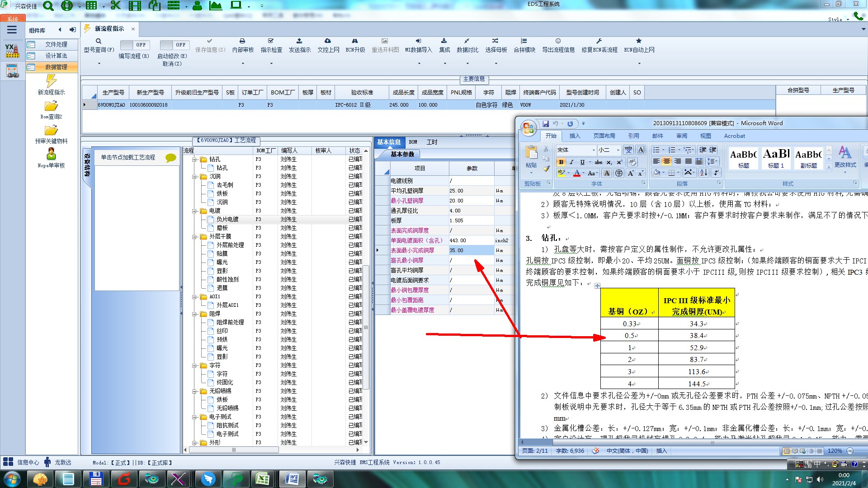Click 内部审核 printer icon button
This screenshot has height=488, width=868.
243,46
